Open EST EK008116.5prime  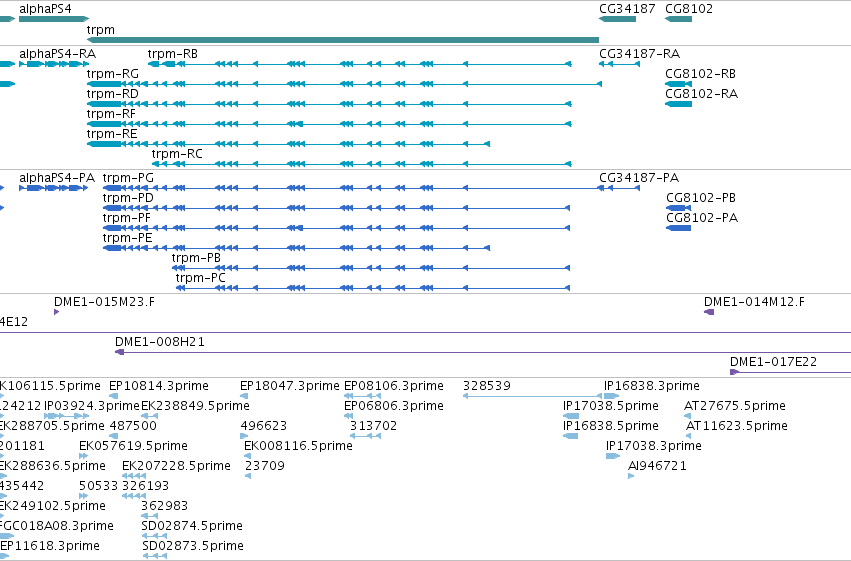click(x=299, y=447)
